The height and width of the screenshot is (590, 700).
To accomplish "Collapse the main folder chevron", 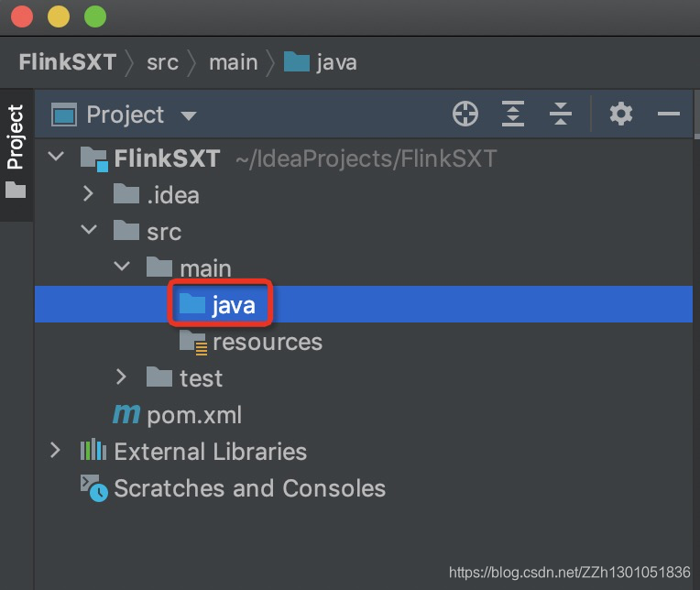I will [122, 266].
